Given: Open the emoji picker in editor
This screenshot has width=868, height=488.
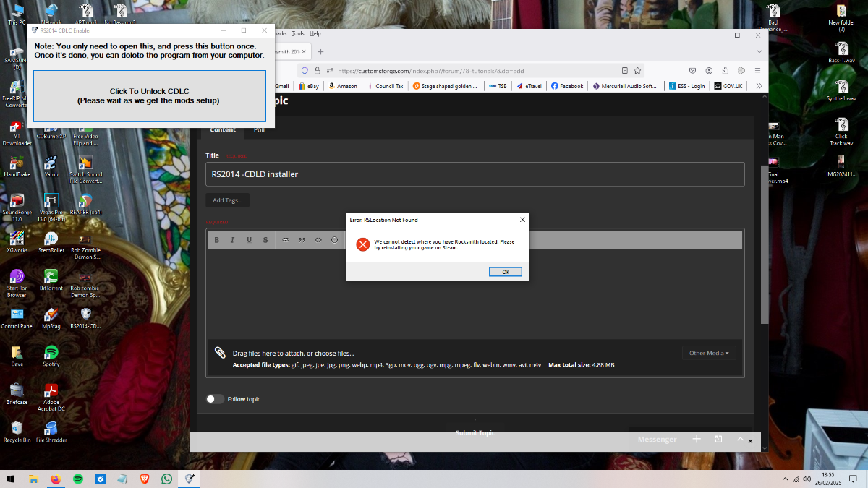Looking at the screenshot, I should (x=335, y=240).
